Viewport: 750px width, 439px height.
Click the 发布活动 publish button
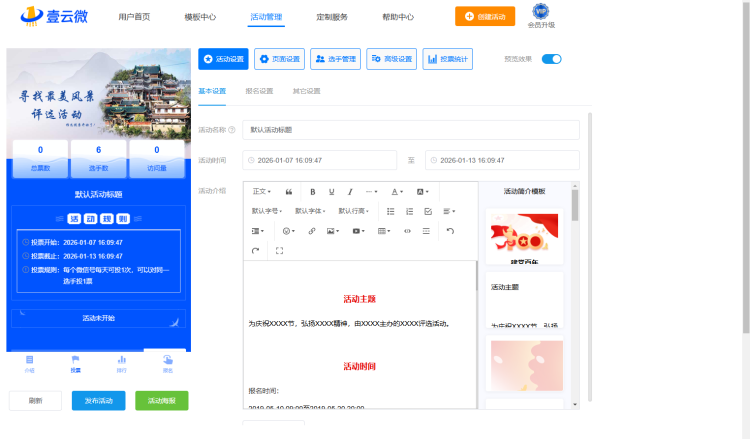click(98, 400)
